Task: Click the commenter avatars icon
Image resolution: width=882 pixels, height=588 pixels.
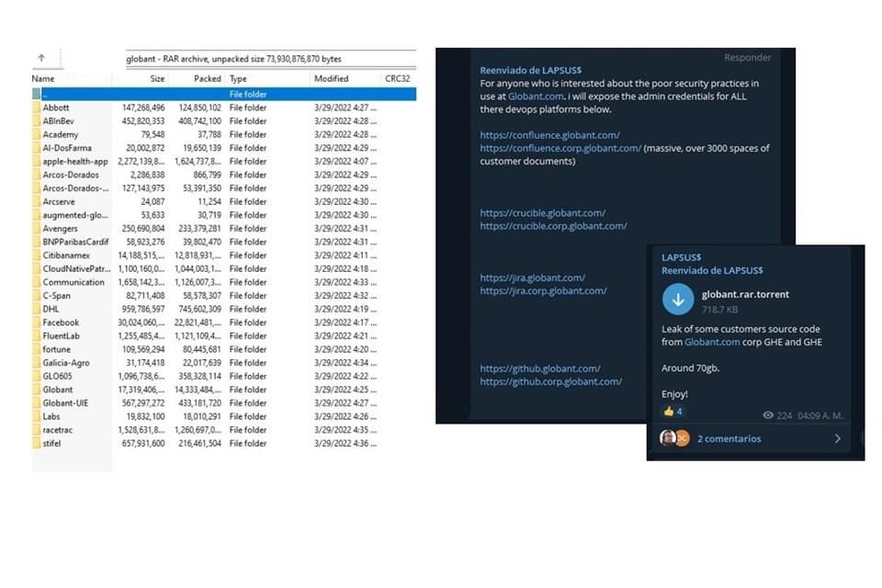Action: 674,438
